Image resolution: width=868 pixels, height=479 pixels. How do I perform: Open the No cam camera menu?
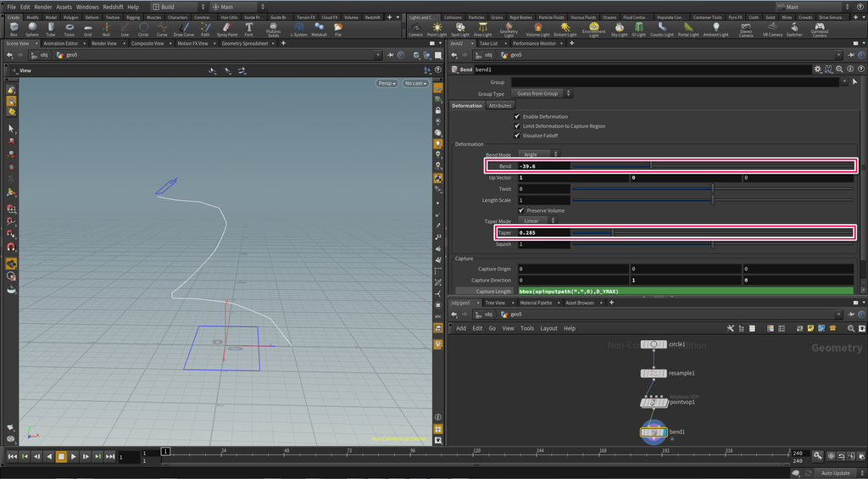click(415, 83)
